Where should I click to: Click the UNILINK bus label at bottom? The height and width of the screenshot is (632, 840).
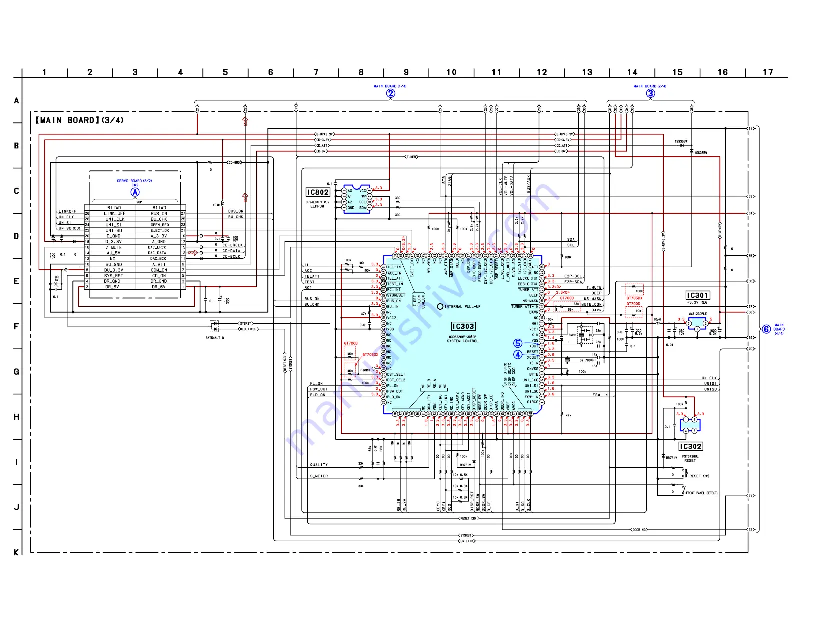point(467,541)
